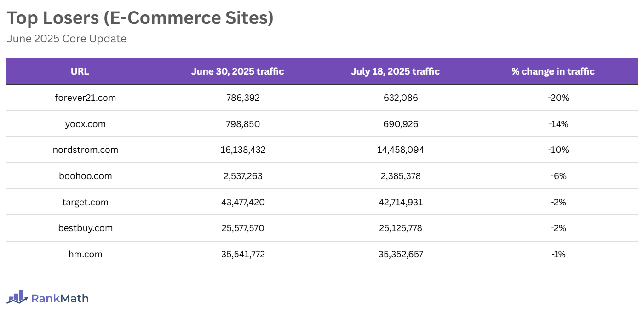Click the yoox.com cell
Screen dimensions: 644x313
point(85,124)
